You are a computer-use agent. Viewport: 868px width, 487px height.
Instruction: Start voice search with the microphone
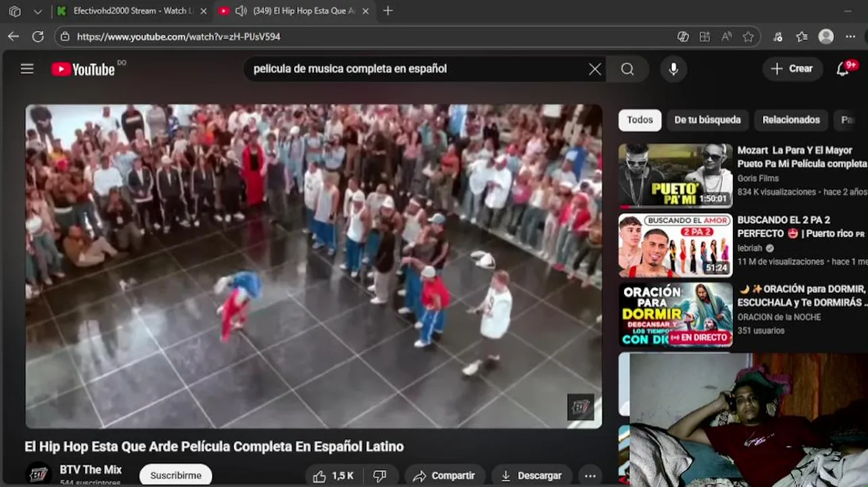(673, 69)
